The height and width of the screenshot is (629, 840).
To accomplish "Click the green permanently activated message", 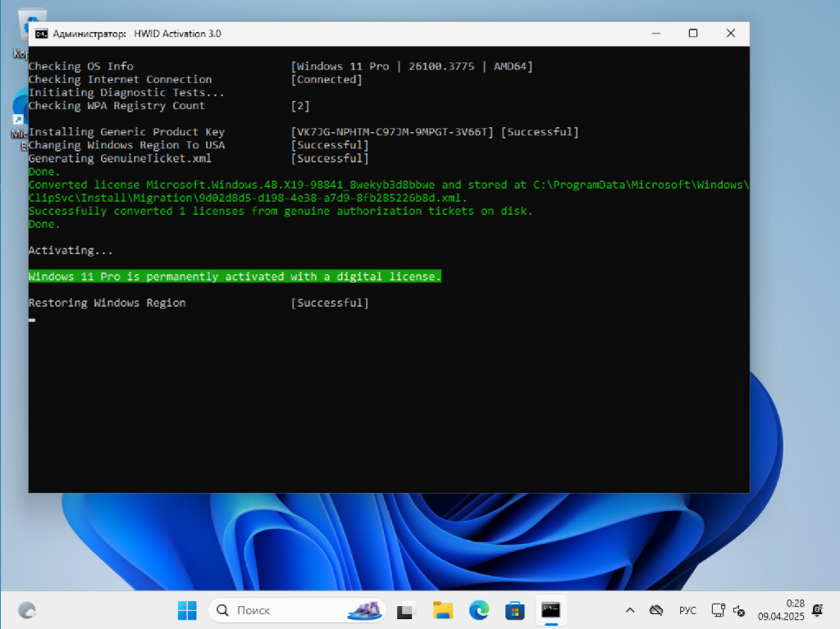I will coord(235,276).
